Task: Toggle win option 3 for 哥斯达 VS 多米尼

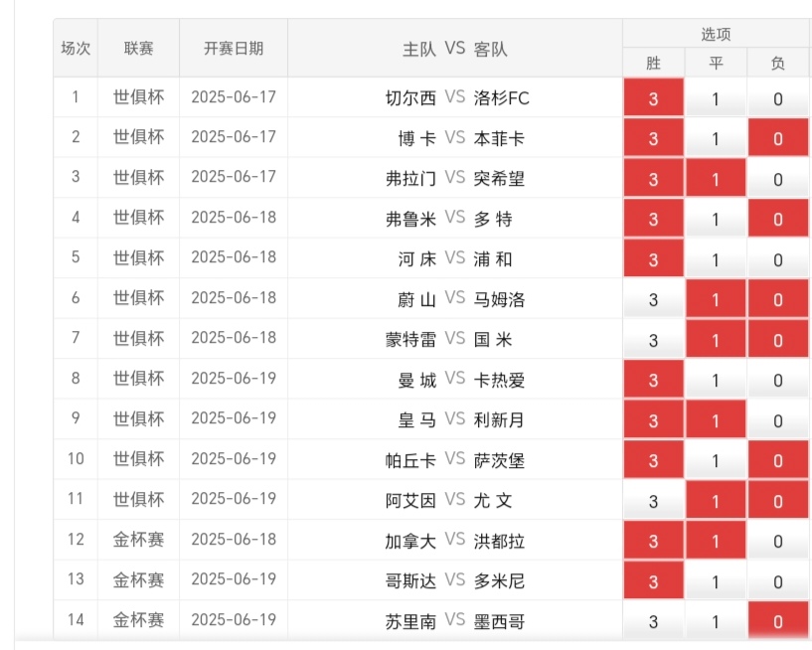Action: (x=654, y=580)
